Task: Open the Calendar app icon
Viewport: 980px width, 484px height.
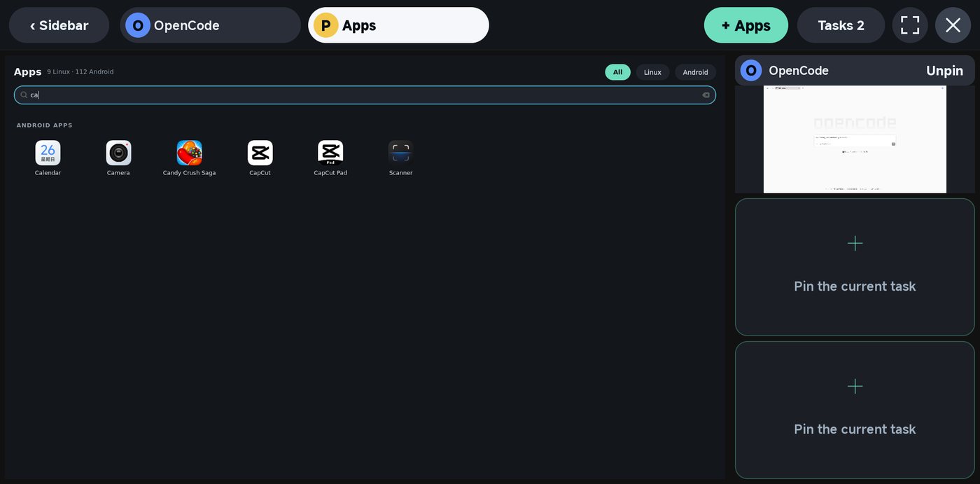Action: [x=48, y=153]
